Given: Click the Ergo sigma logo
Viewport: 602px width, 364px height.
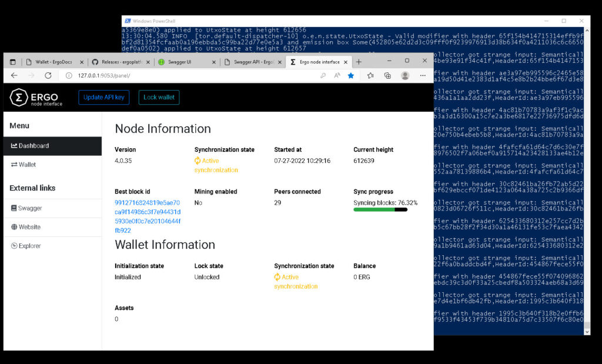Looking at the screenshot, I should 19,98.
